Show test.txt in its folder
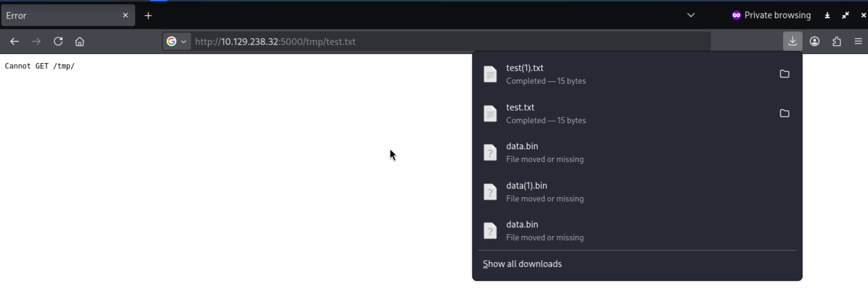The width and height of the screenshot is (868, 304). coord(784,113)
